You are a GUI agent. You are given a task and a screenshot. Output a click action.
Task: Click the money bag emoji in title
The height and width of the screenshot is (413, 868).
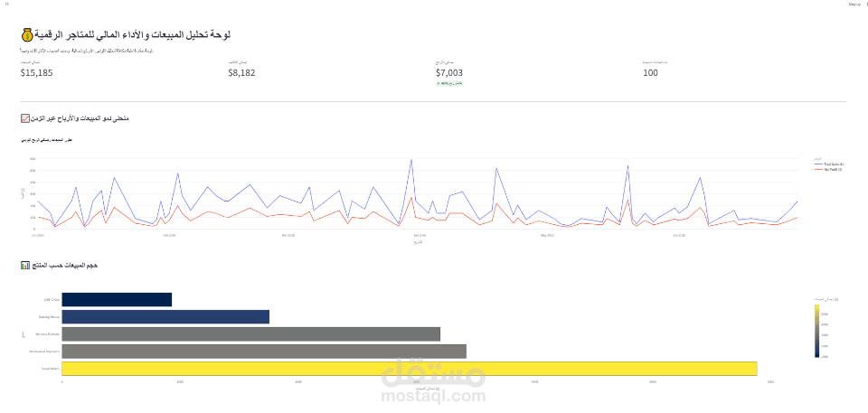26,35
